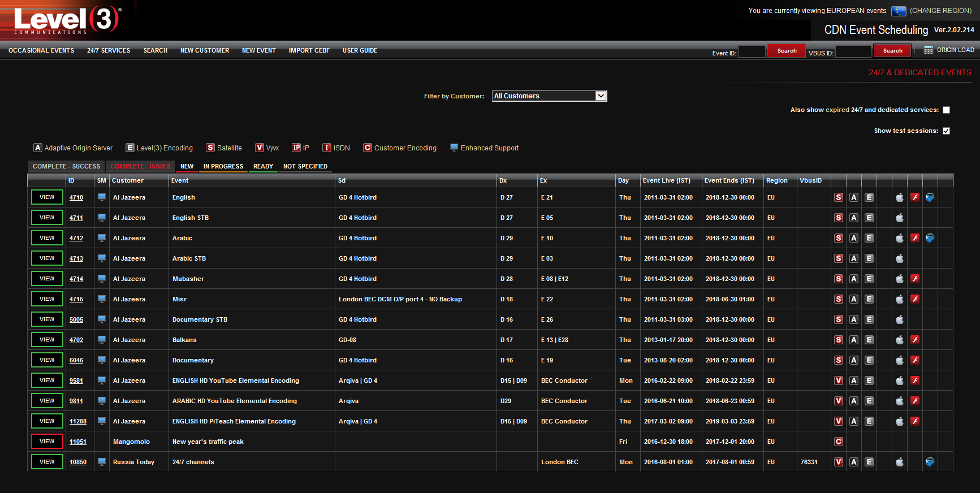Click the Flash icon in row 4714
The height and width of the screenshot is (493, 980).
915,279
